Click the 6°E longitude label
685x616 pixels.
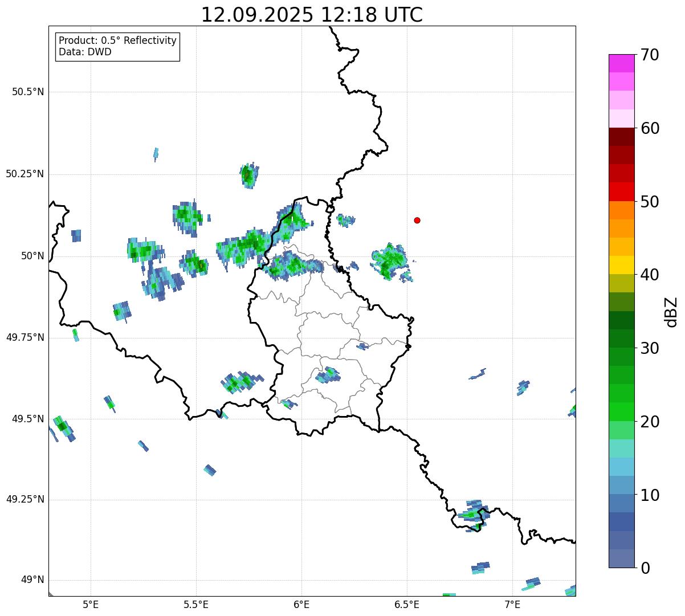301,604
